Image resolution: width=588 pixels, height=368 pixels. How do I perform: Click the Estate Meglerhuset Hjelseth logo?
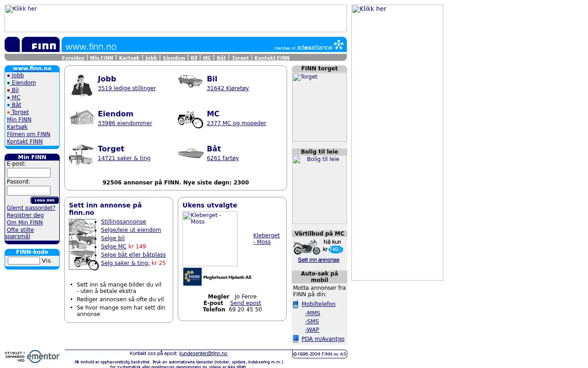click(217, 277)
